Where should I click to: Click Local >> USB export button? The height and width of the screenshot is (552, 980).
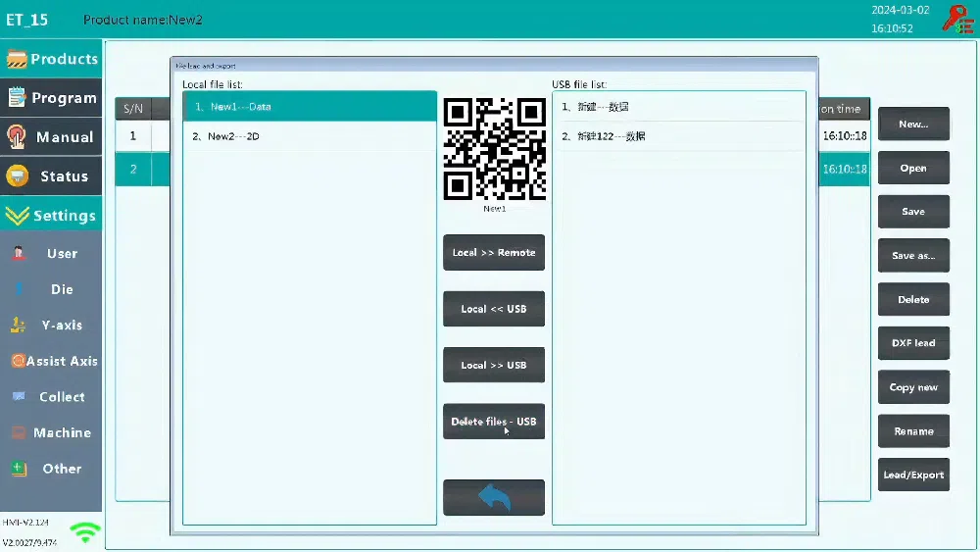click(x=494, y=365)
